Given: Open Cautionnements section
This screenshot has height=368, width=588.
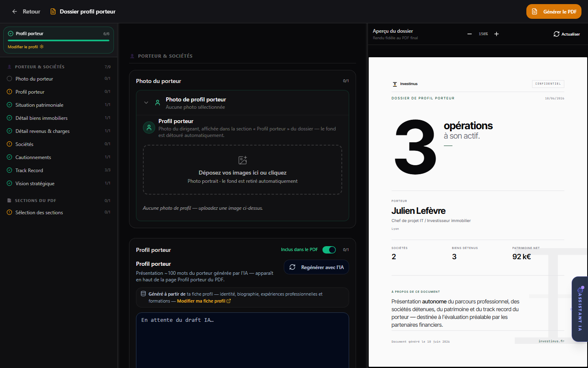Looking at the screenshot, I should pyautogui.click(x=58, y=157).
